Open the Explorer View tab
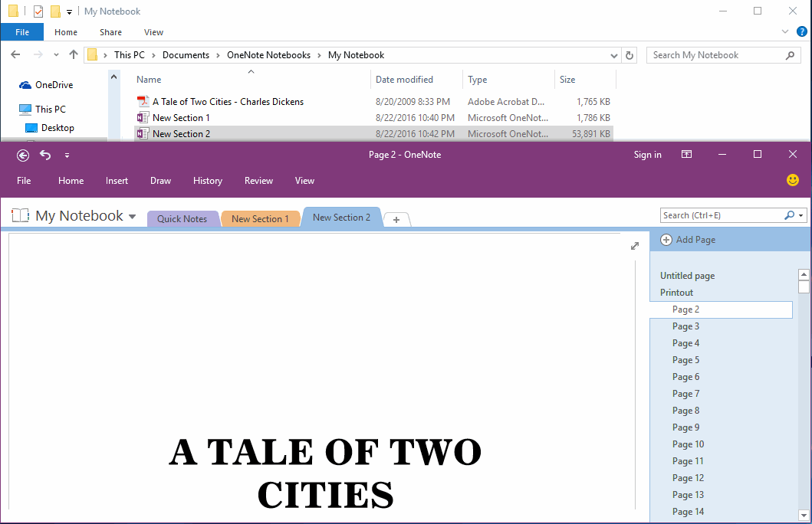812x524 pixels. pyautogui.click(x=154, y=32)
